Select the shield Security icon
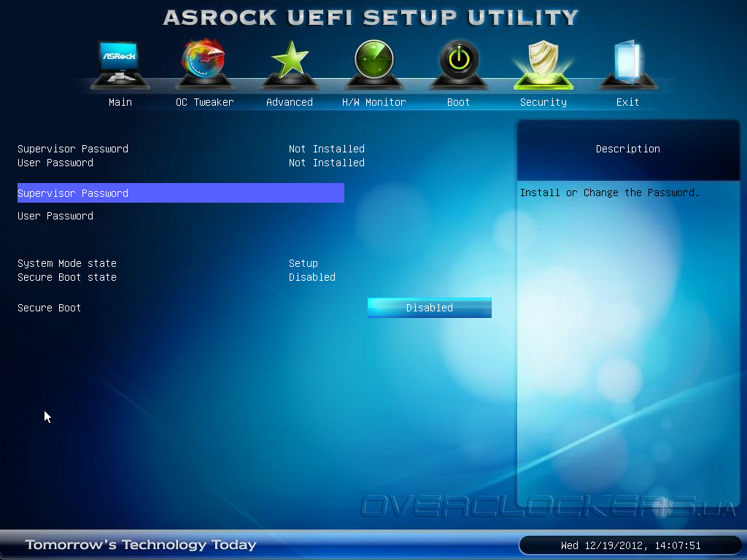The image size is (747, 560). [543, 65]
